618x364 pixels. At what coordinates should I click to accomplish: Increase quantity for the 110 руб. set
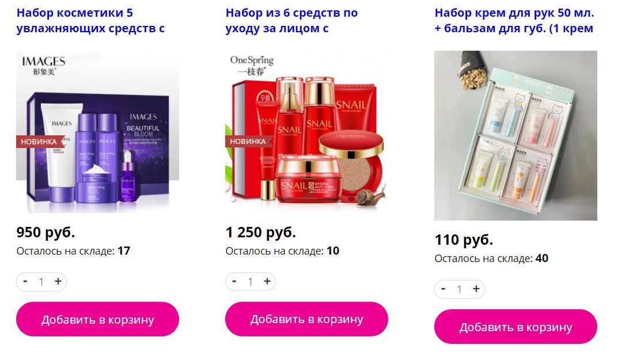pos(476,289)
